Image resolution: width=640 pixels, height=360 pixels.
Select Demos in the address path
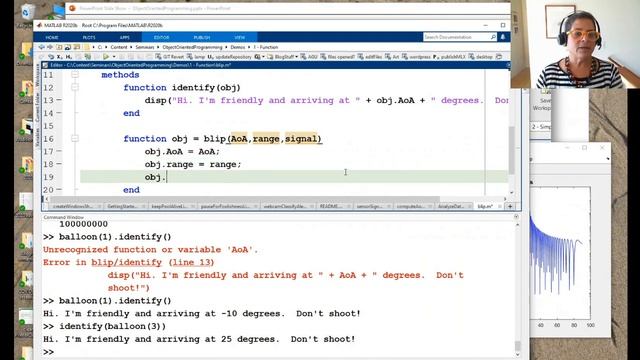click(x=238, y=47)
